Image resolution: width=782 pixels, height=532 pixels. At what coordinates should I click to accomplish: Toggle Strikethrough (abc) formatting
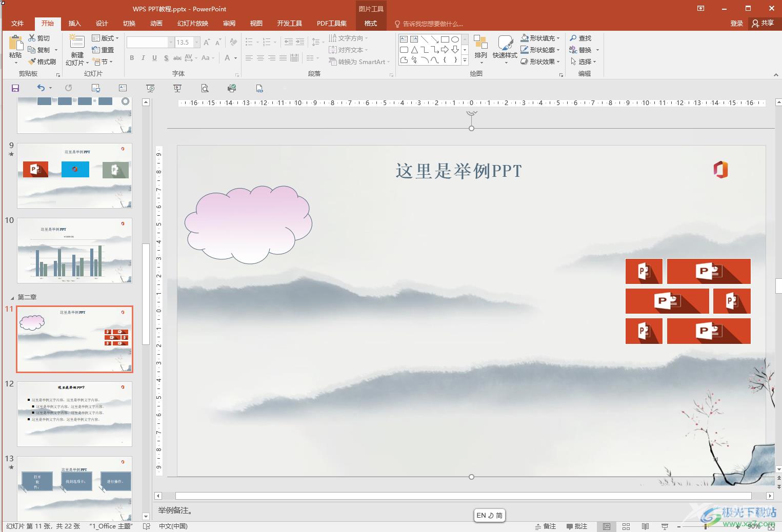pos(177,58)
